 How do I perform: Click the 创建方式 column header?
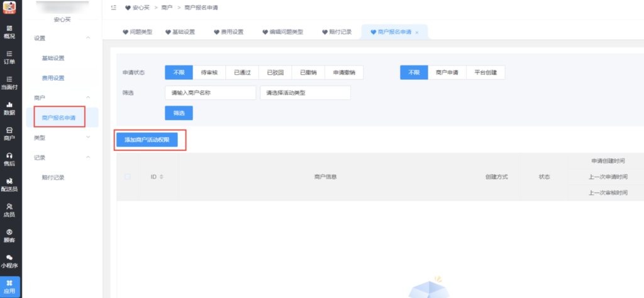click(x=497, y=177)
